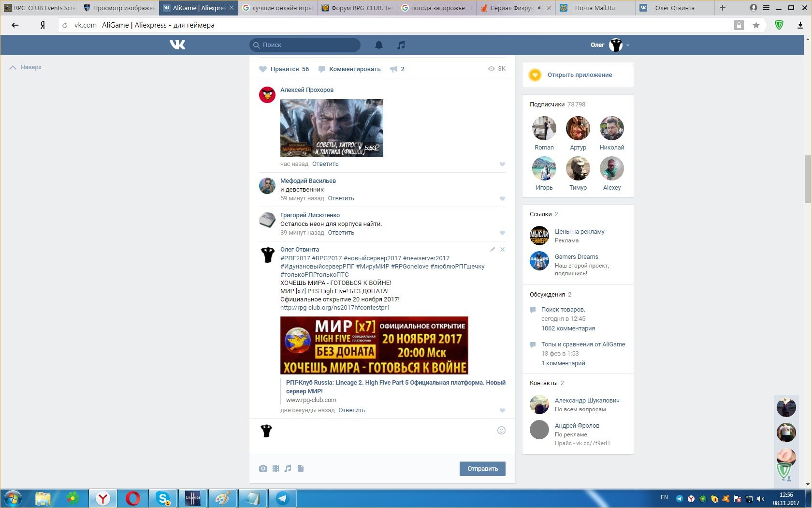Expand the Олег profile dropdown arrow
Image resolution: width=812 pixels, height=508 pixels.
click(x=627, y=45)
